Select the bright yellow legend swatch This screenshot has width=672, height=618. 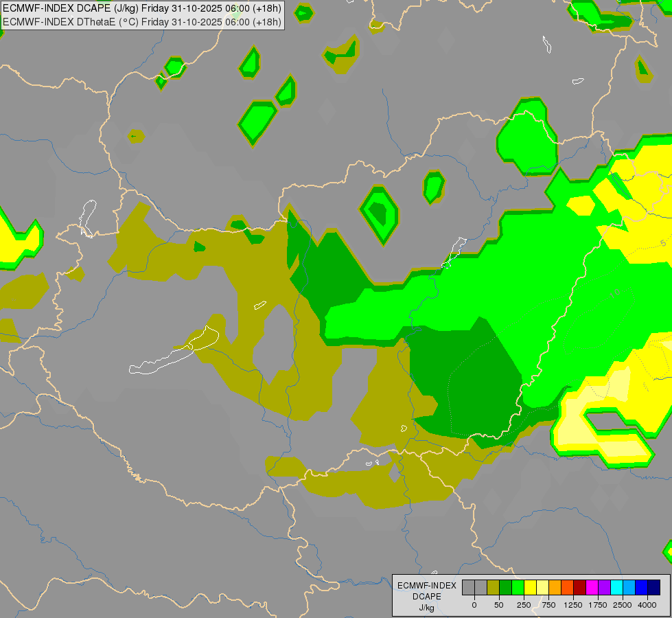530,587
